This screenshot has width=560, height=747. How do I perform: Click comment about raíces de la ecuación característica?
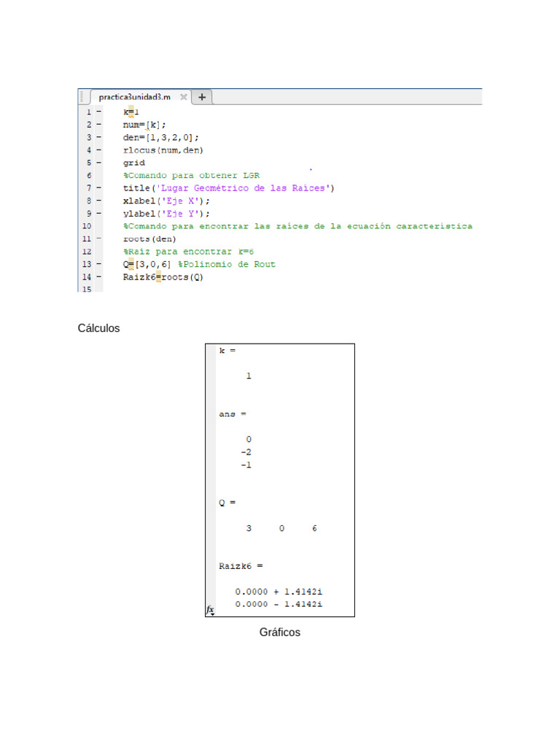297,226
